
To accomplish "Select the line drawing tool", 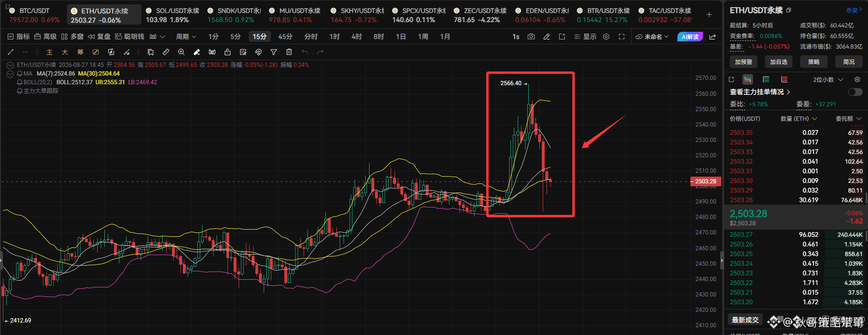I will coord(11,52).
